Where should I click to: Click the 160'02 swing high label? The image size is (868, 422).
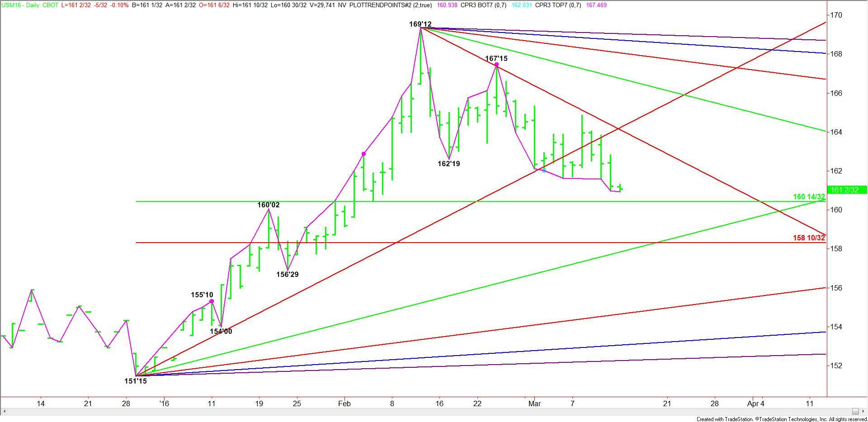click(x=269, y=205)
